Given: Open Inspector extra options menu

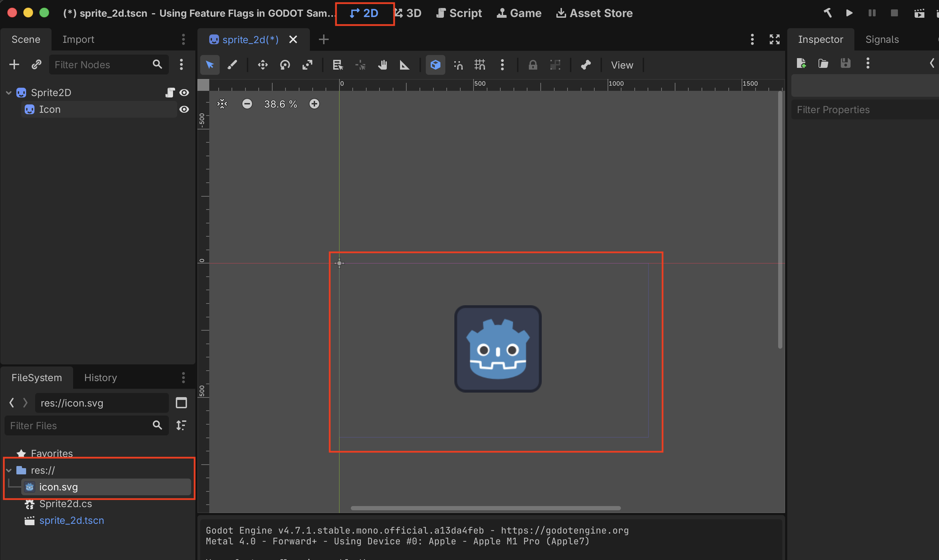Looking at the screenshot, I should (868, 63).
